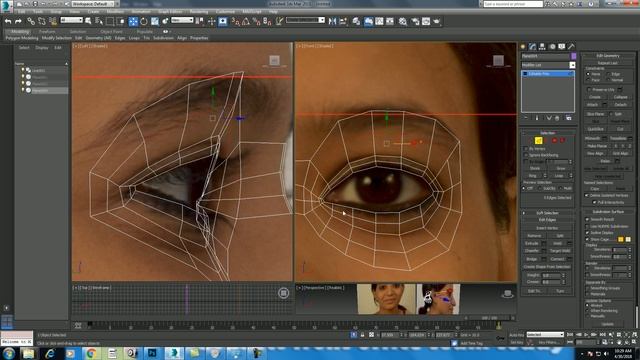The height and width of the screenshot is (360, 640).
Task: Switch to the Freeform ribbon tab
Action: (47, 31)
